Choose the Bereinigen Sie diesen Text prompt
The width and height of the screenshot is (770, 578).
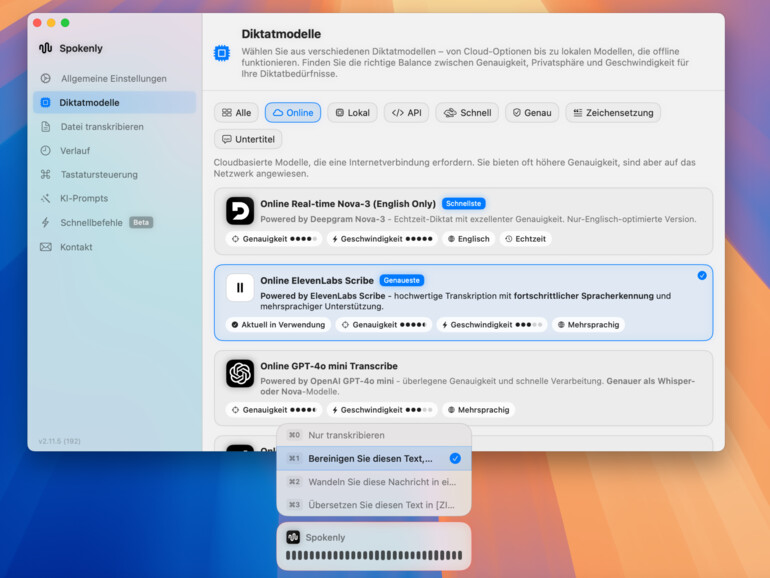pyautogui.click(x=374, y=459)
